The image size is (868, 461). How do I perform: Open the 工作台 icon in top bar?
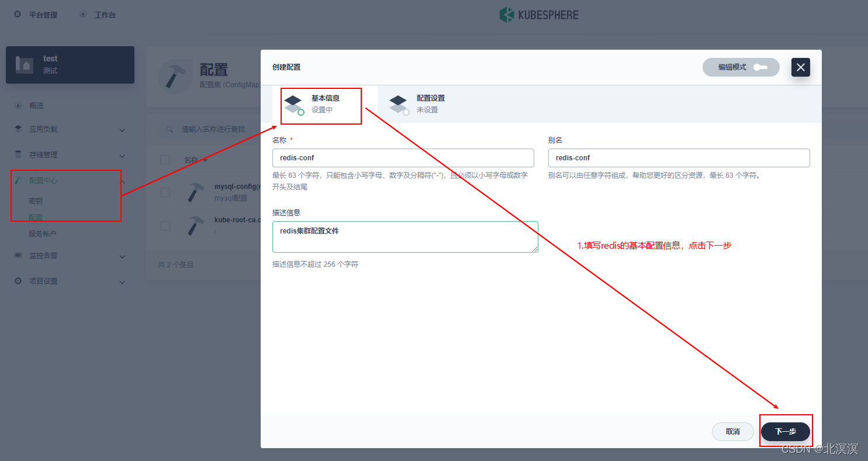pos(83,14)
